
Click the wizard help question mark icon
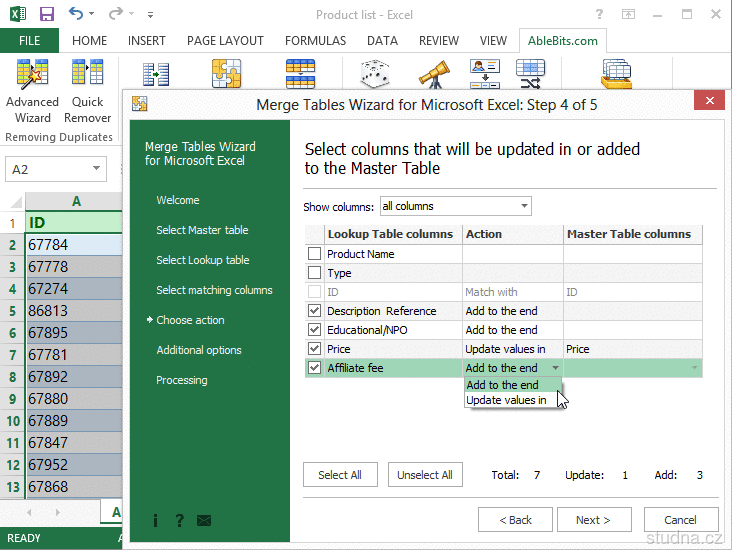point(180,520)
